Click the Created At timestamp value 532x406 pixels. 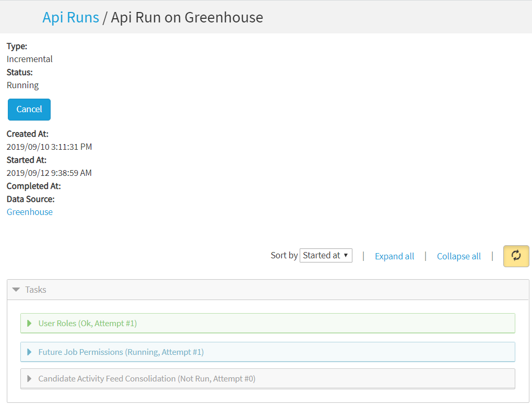[49, 147]
